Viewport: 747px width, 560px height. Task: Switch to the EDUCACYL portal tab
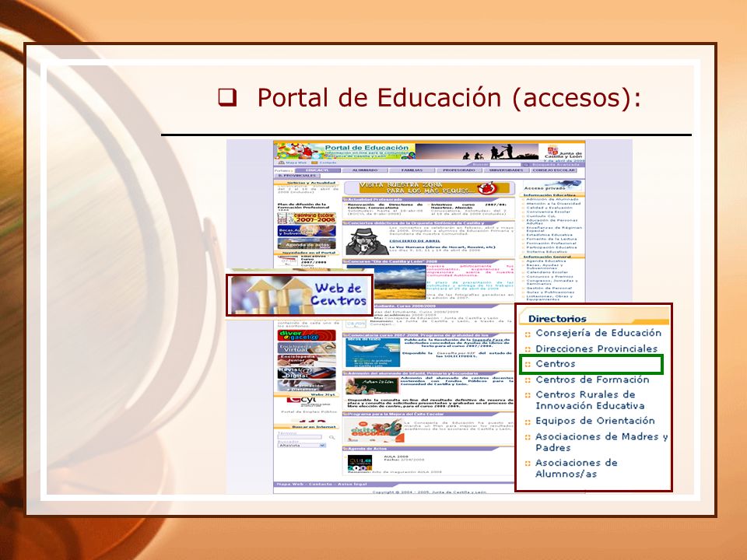coord(317,170)
